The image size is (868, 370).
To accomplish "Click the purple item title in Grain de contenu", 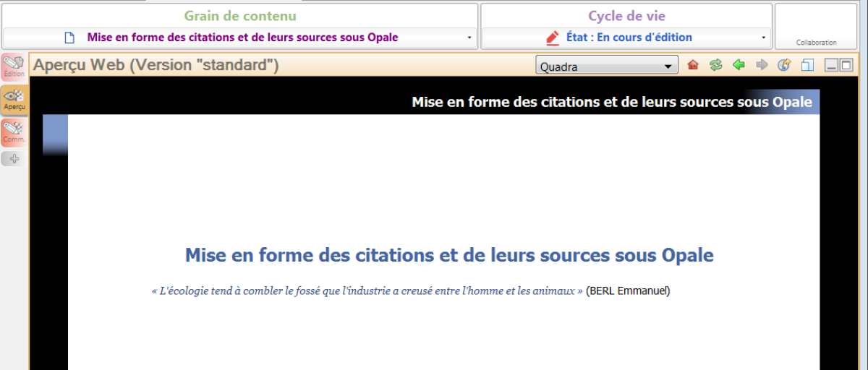I will coord(242,38).
